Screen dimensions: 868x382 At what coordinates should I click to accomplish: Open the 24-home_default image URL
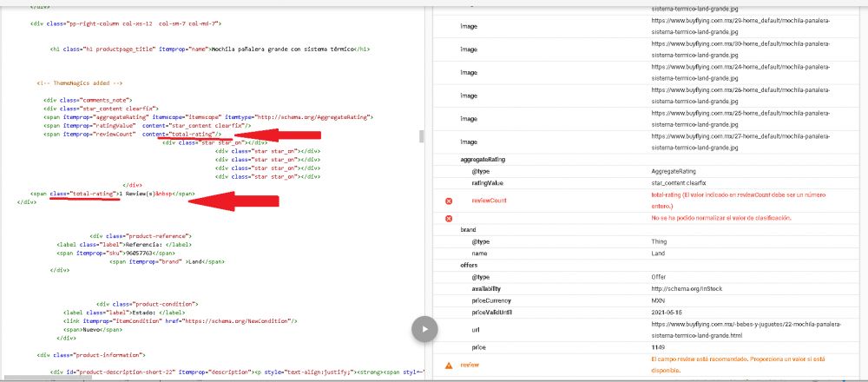(740, 73)
